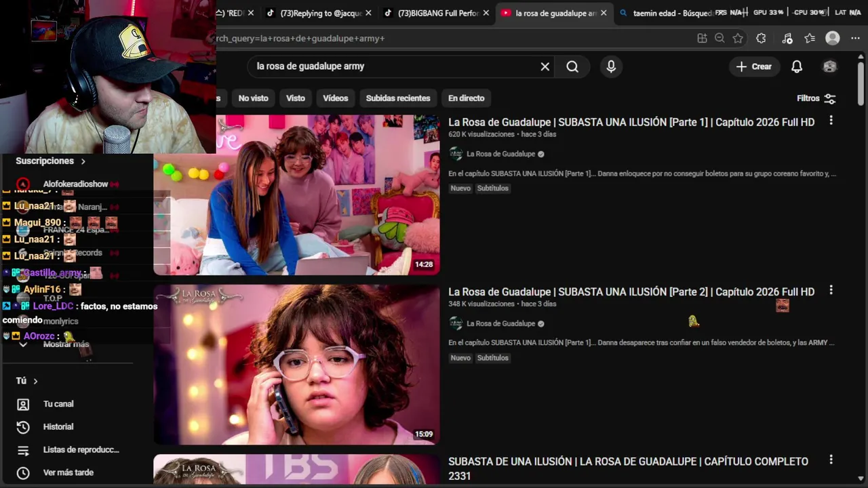868x488 pixels.
Task: Open options menu for Parte 1 video
Action: [x=831, y=121]
